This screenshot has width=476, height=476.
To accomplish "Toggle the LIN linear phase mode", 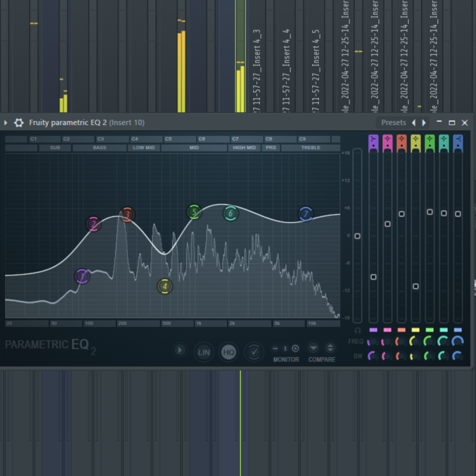I will click(x=204, y=352).
